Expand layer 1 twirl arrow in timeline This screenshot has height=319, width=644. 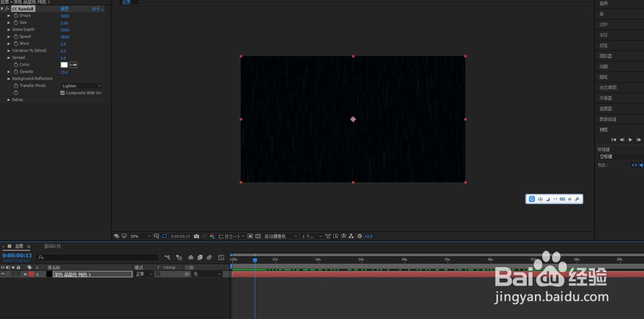[x=25, y=274]
